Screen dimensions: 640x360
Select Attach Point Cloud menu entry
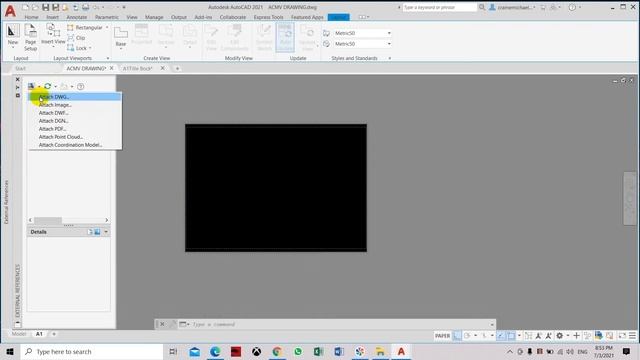coord(75,137)
